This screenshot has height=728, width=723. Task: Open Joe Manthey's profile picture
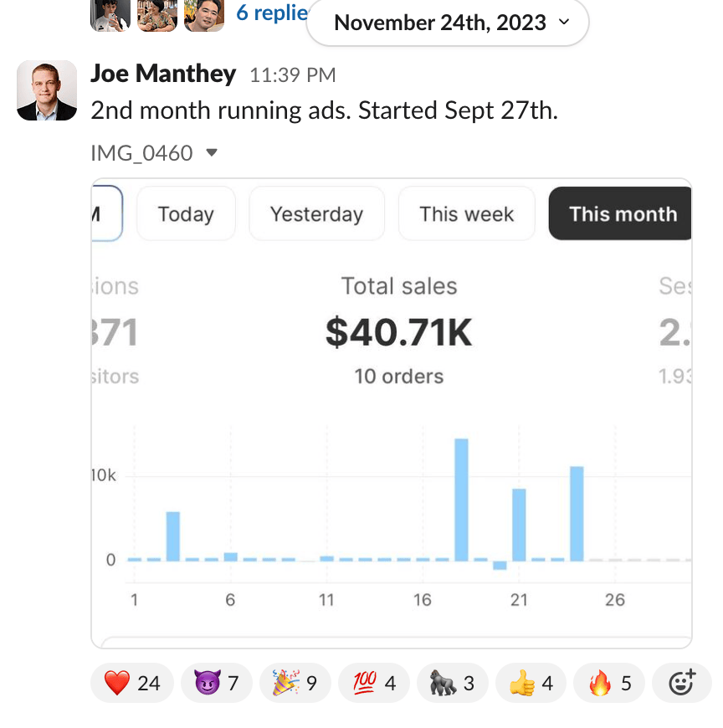click(x=47, y=90)
